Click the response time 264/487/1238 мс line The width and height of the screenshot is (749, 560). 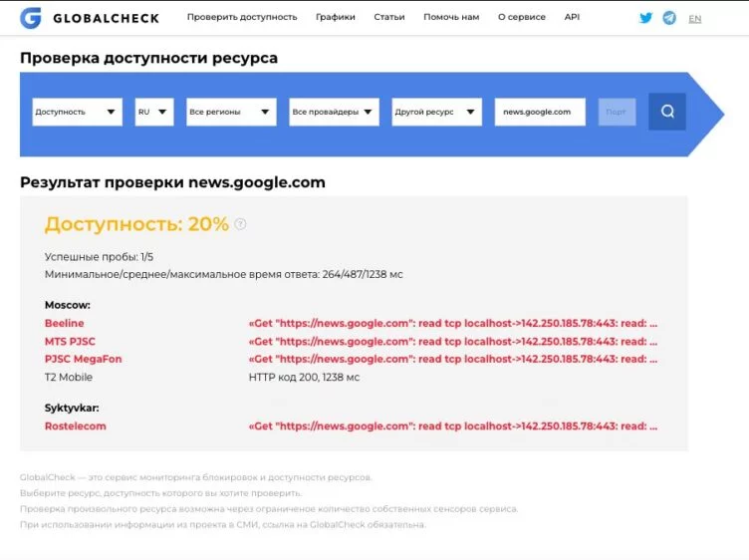pyautogui.click(x=223, y=275)
